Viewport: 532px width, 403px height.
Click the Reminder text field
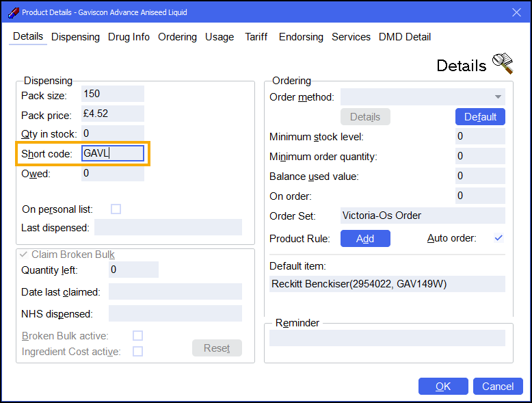(387, 338)
